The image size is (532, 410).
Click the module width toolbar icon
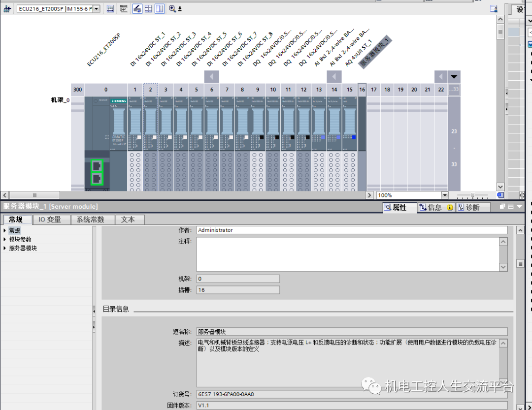click(110, 9)
